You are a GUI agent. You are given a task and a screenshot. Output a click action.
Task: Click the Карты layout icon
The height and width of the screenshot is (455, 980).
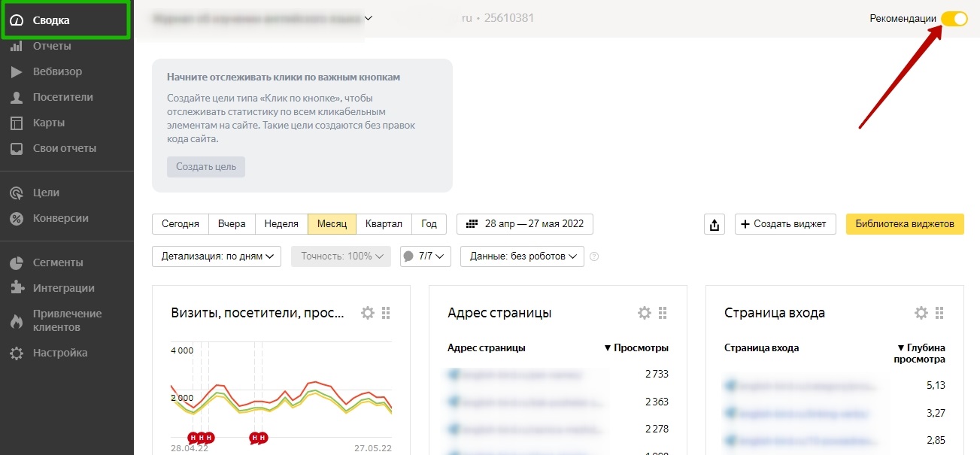coord(17,123)
